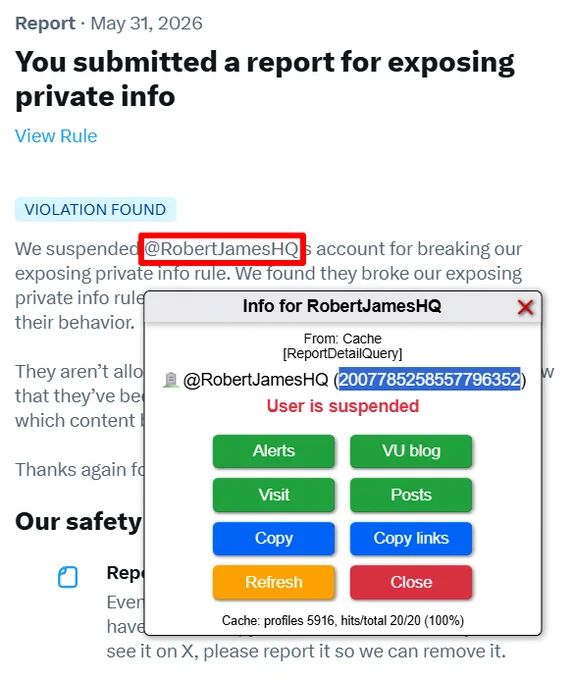Visit the user's profile via Visit button
572x680 pixels.
point(274,495)
